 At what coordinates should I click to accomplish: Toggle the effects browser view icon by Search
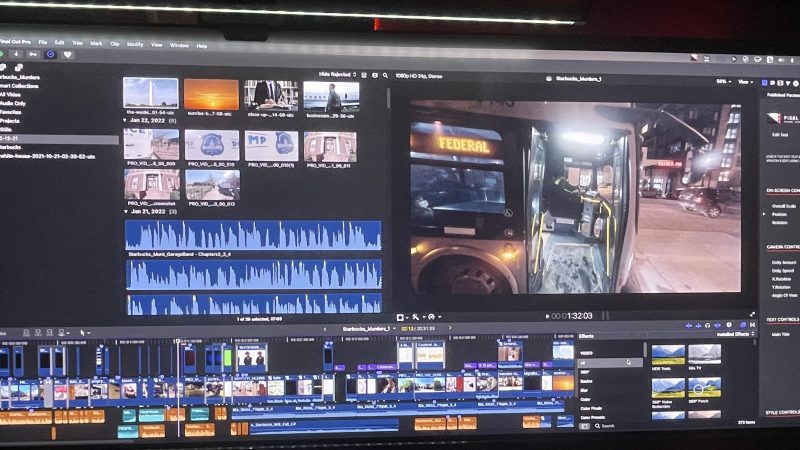(585, 426)
